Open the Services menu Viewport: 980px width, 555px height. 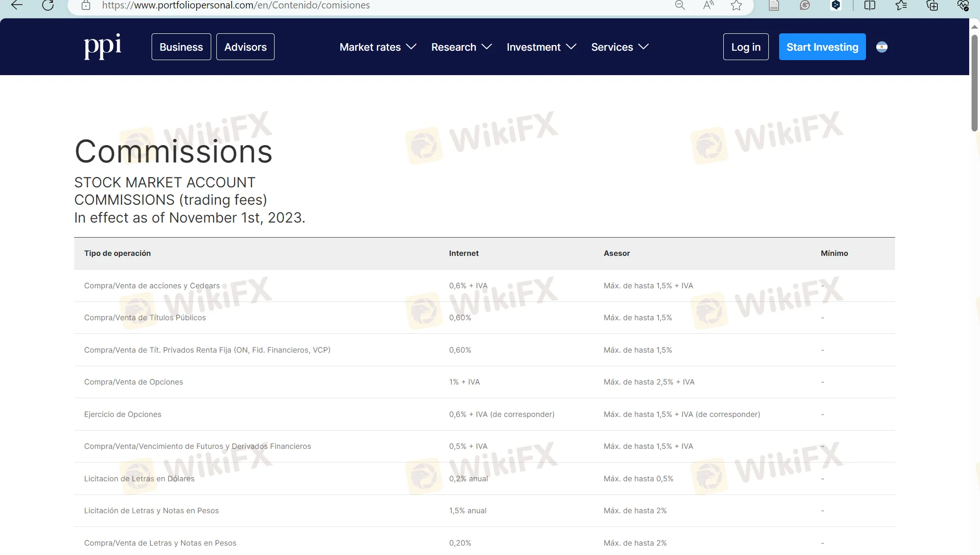click(x=620, y=47)
